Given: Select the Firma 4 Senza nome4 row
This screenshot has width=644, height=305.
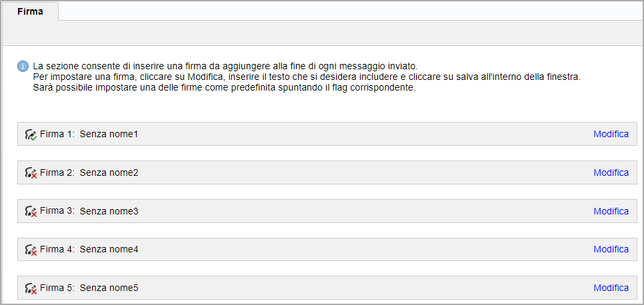Looking at the screenshot, I should tap(327, 250).
